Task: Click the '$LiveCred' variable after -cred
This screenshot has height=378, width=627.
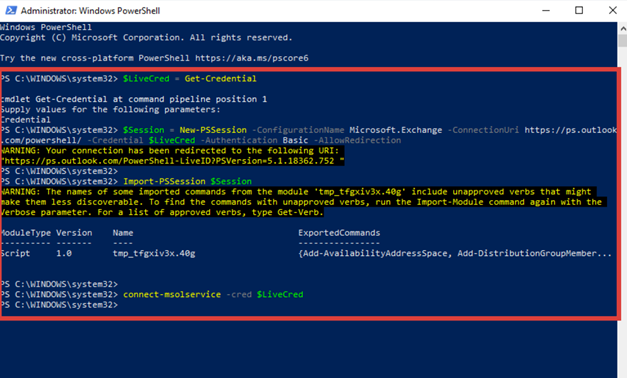Action: click(280, 294)
